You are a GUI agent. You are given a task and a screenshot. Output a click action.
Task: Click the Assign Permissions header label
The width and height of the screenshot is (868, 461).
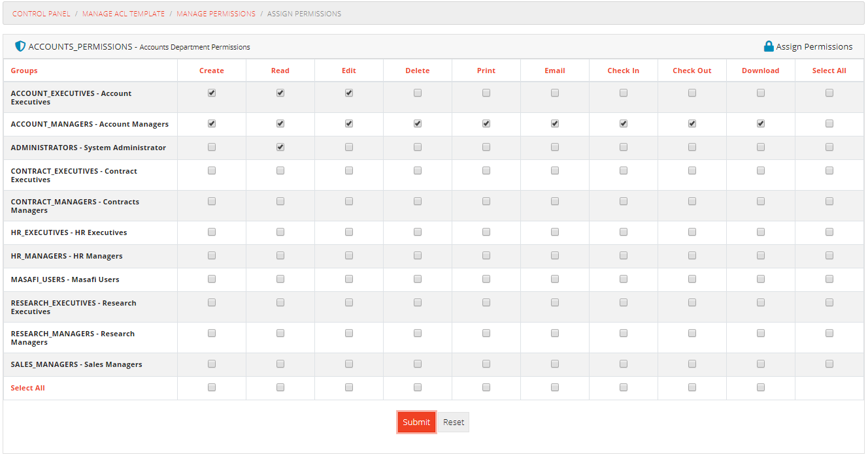coord(814,47)
